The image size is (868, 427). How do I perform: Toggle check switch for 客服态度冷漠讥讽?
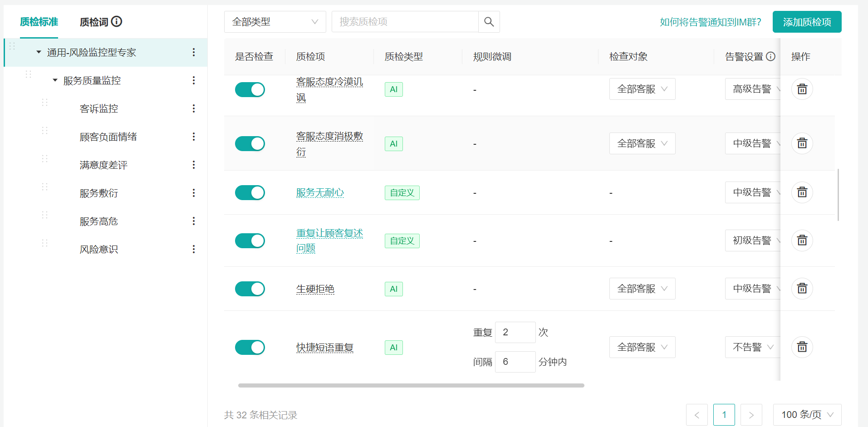click(x=250, y=89)
